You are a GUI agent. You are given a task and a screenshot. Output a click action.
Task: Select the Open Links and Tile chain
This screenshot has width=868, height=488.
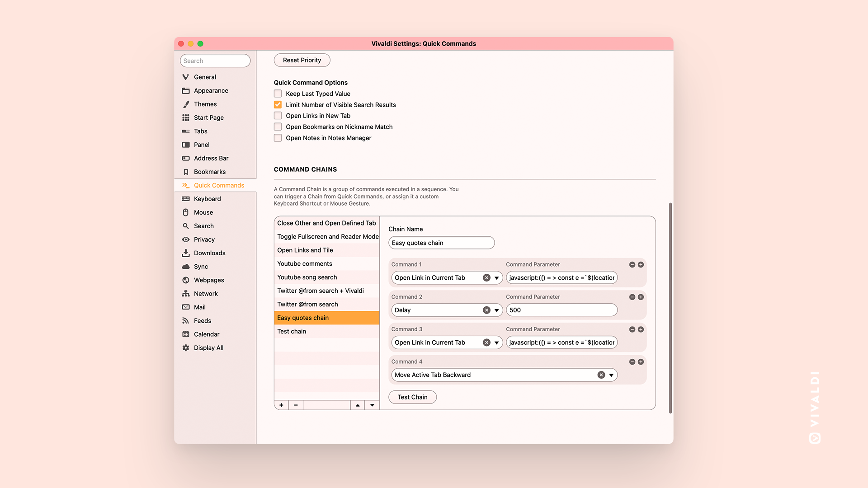[x=326, y=250]
